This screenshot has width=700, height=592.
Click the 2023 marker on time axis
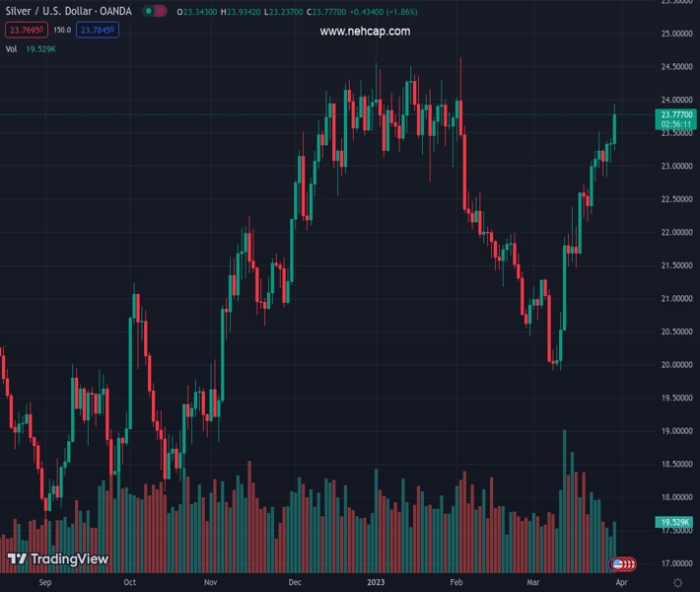pos(378,582)
